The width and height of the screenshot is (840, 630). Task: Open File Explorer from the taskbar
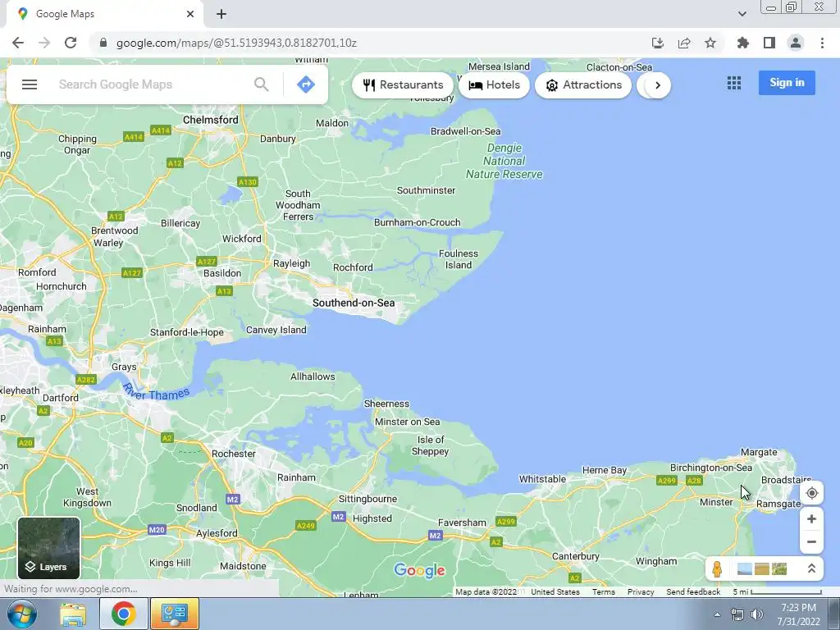tap(73, 614)
